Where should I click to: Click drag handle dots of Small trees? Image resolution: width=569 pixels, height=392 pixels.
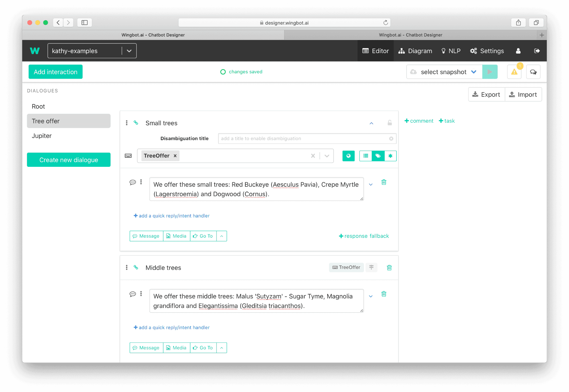127,123
